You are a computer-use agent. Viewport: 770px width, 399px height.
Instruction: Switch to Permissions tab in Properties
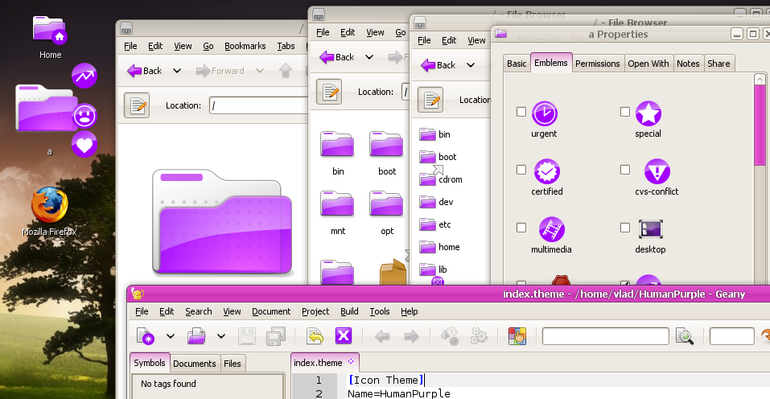point(598,64)
